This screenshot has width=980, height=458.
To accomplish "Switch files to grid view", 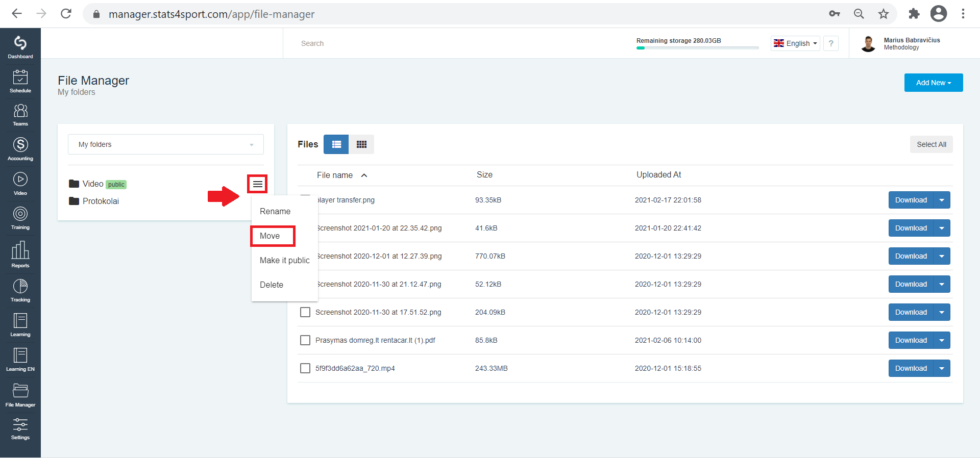I will (x=361, y=144).
